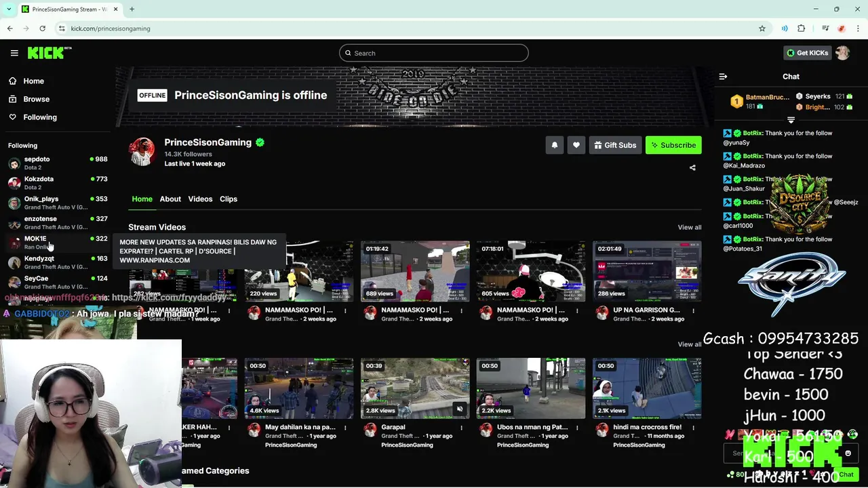Open options for UP NA GARRISON video
The height and width of the screenshot is (488, 868).
(x=693, y=311)
